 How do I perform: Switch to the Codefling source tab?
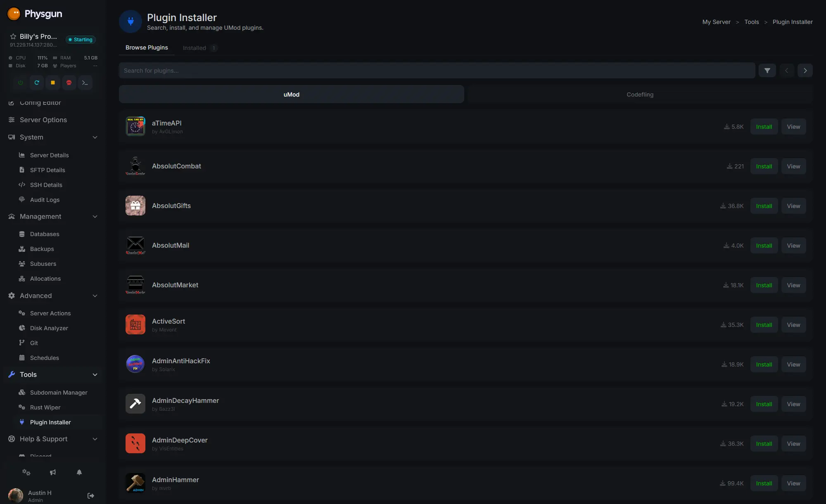point(640,95)
